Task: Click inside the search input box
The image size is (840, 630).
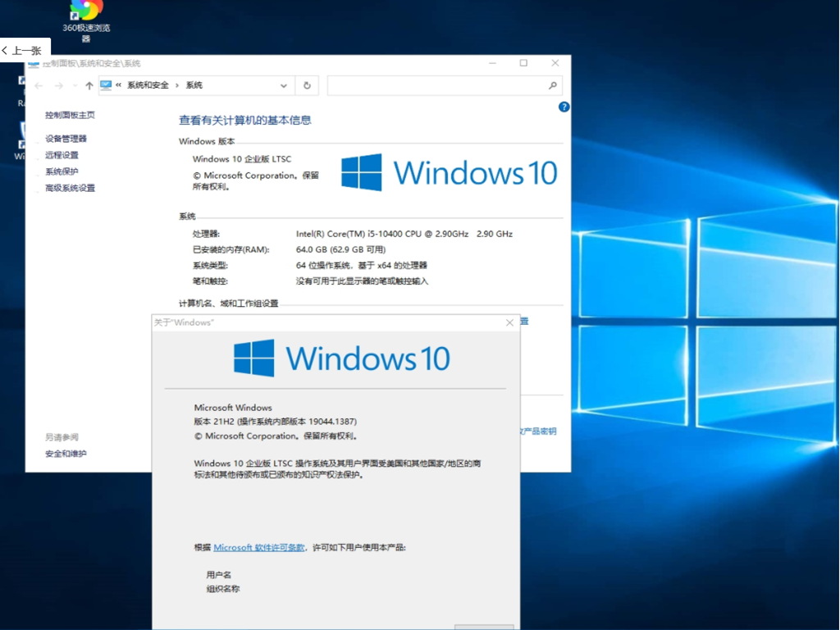Action: click(435, 84)
